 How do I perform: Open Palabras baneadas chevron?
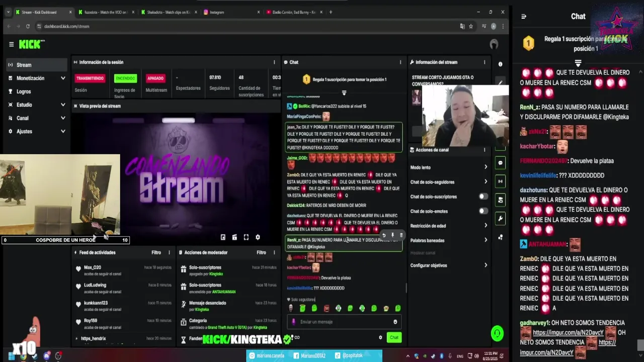486,240
